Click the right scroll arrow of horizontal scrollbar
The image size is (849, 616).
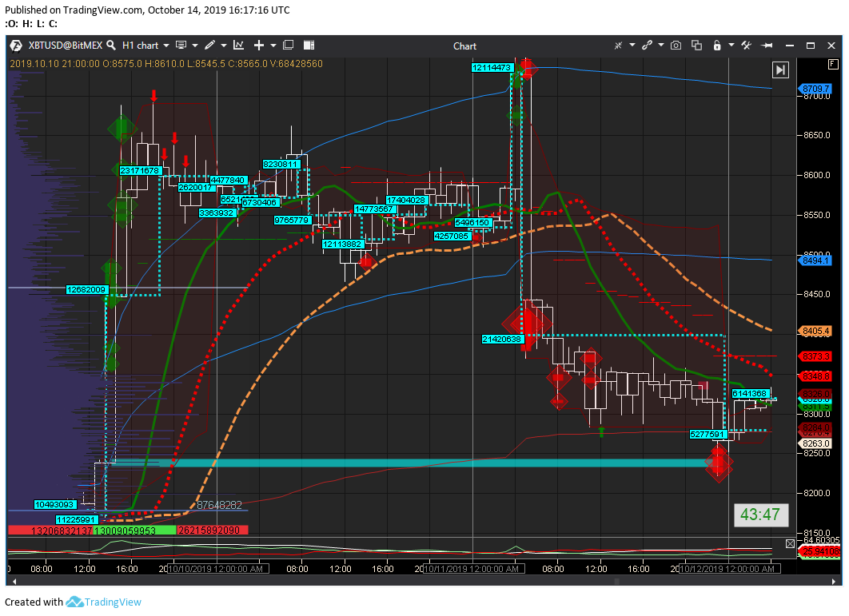point(834,582)
